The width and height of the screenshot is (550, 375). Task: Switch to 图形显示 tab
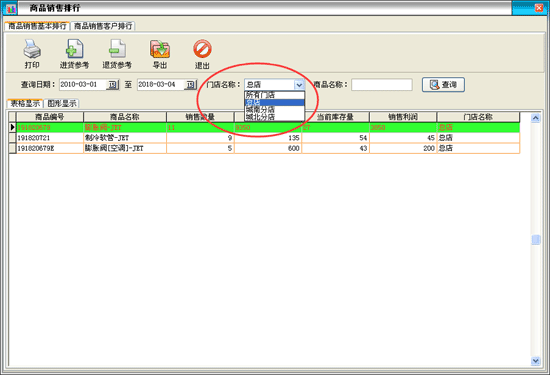pos(62,103)
